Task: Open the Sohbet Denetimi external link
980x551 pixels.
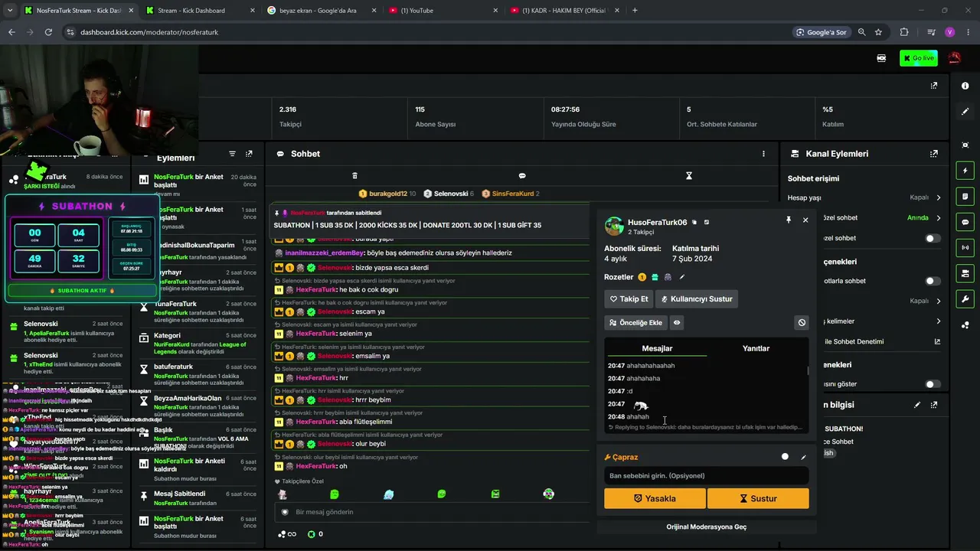Action: [x=937, y=341]
